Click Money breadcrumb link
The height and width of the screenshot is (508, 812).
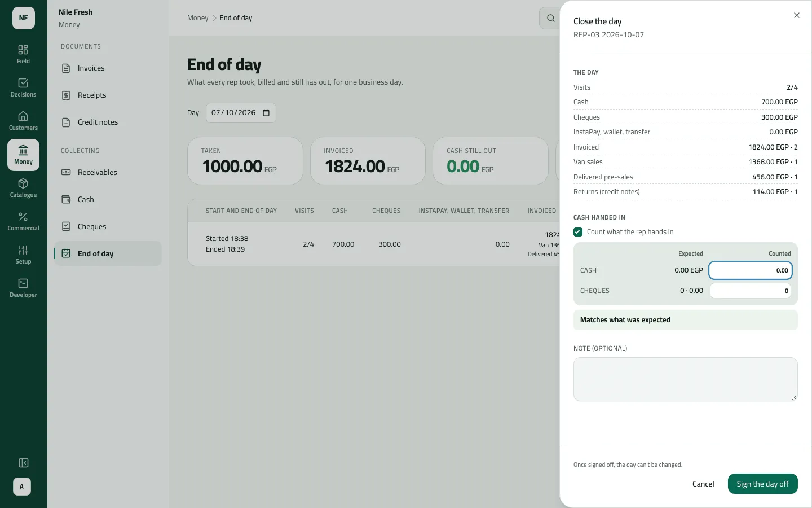[198, 18]
